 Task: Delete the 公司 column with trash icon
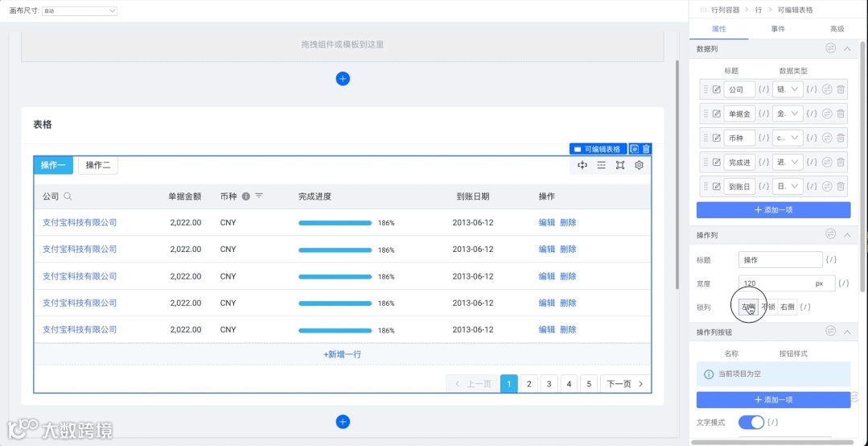click(x=841, y=89)
